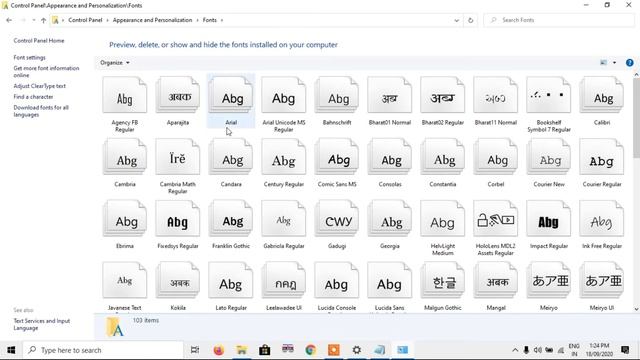The height and width of the screenshot is (360, 640).
Task: Expand the chevron after Fonts in breadcrumb
Action: tap(222, 20)
